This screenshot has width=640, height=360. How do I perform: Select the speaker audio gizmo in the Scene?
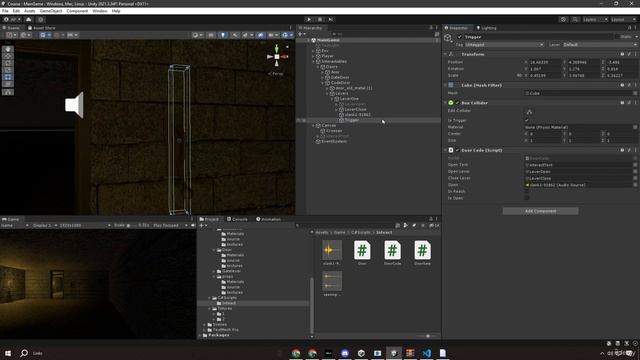click(75, 105)
